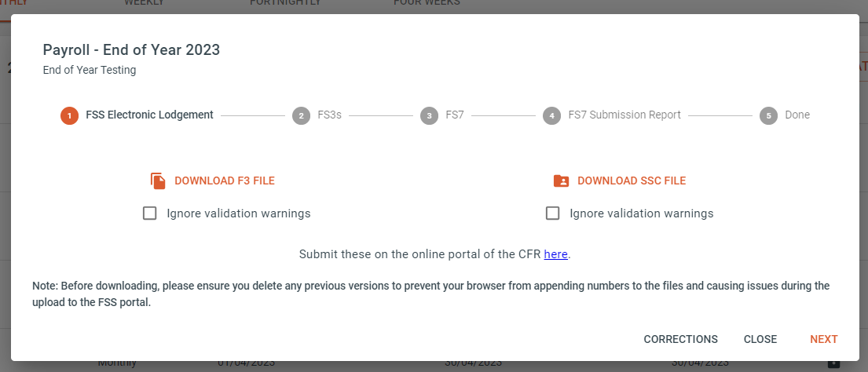The height and width of the screenshot is (372, 868).
Task: Select step 3 circle for FS7
Action: click(x=429, y=115)
